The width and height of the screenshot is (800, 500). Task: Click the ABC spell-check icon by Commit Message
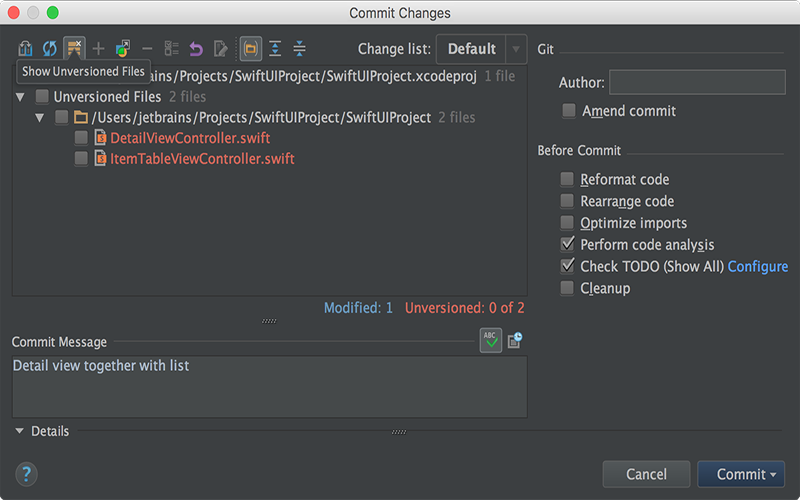pos(491,340)
